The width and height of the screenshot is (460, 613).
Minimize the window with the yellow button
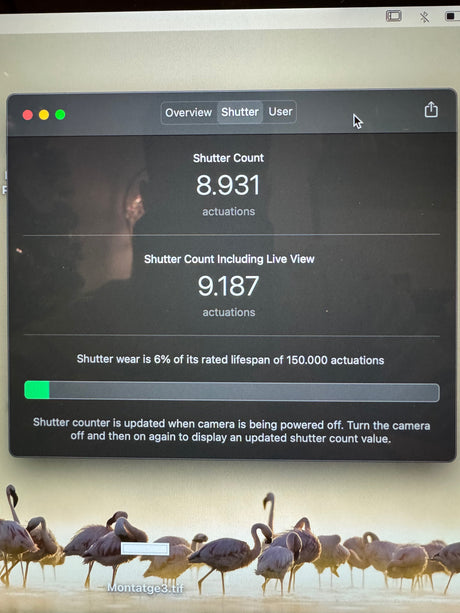(44, 115)
